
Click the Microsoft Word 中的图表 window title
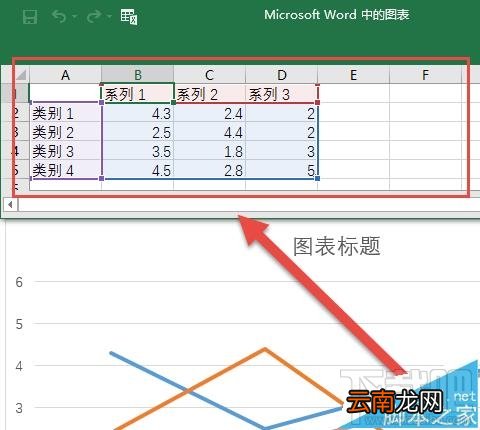pyautogui.click(x=337, y=15)
